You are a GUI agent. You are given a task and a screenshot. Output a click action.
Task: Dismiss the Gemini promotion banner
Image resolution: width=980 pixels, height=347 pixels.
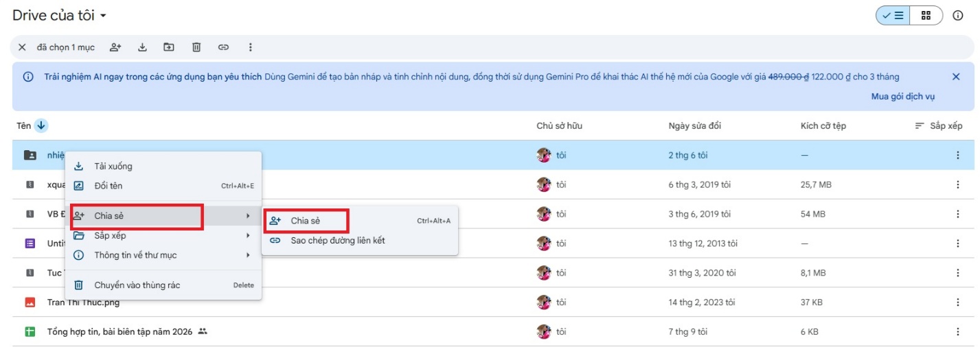956,77
